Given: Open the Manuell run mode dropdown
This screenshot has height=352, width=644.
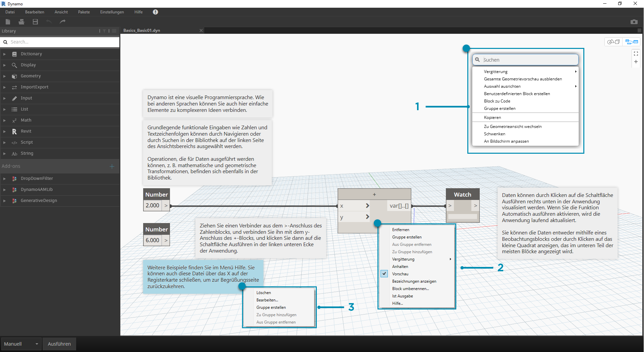Looking at the screenshot, I should click(x=21, y=344).
